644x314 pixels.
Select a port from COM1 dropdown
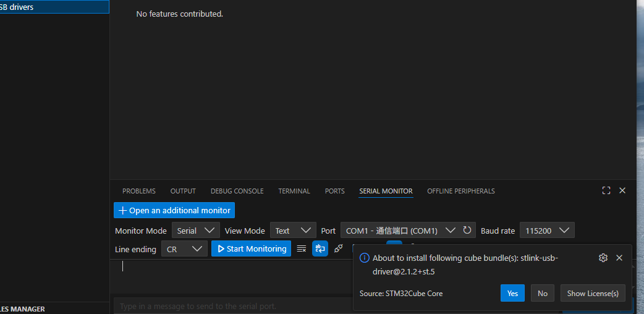400,231
